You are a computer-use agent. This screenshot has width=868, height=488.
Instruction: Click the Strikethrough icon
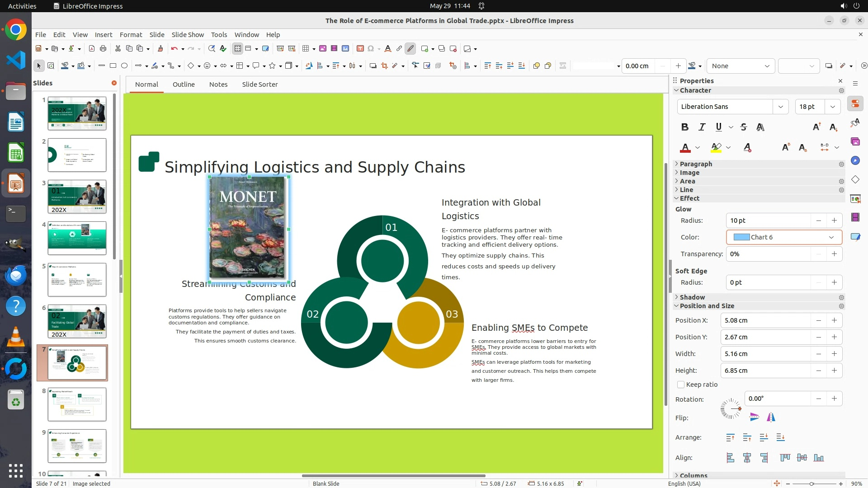pyautogui.click(x=743, y=127)
